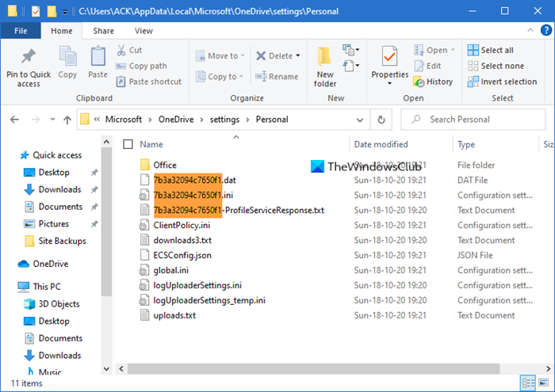Viewport: 555px width, 392px height.
Task: Switch to Details view icon
Action: tap(528, 382)
